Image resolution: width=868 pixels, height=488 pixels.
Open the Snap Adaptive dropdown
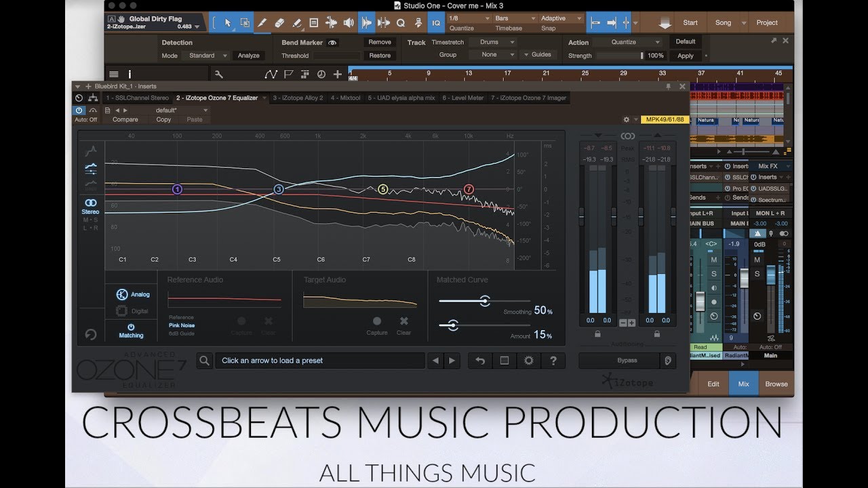point(561,18)
